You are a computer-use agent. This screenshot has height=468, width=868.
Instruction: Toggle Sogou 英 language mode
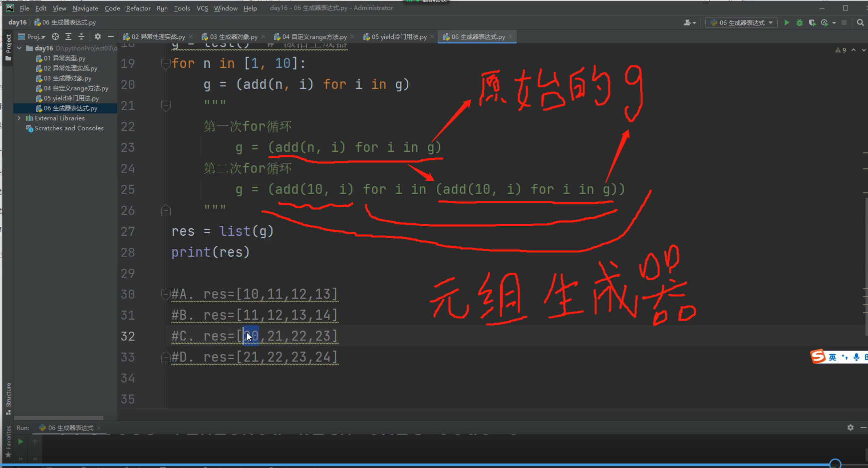833,357
